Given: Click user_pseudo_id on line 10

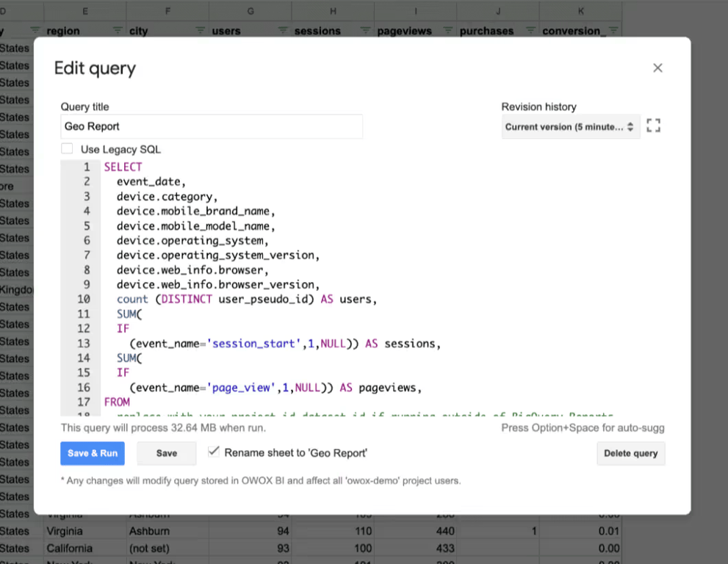Looking at the screenshot, I should (263, 300).
